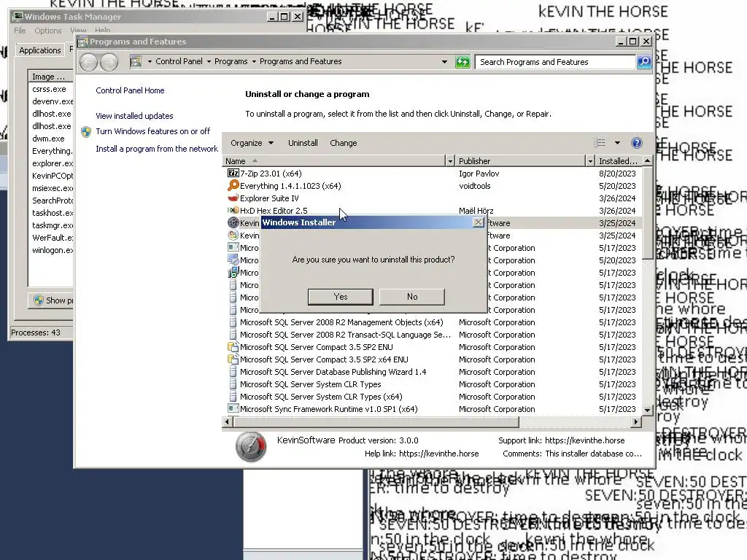747x560 pixels.
Task: Select winlogon.exe in Task Manager list
Action: (x=53, y=250)
